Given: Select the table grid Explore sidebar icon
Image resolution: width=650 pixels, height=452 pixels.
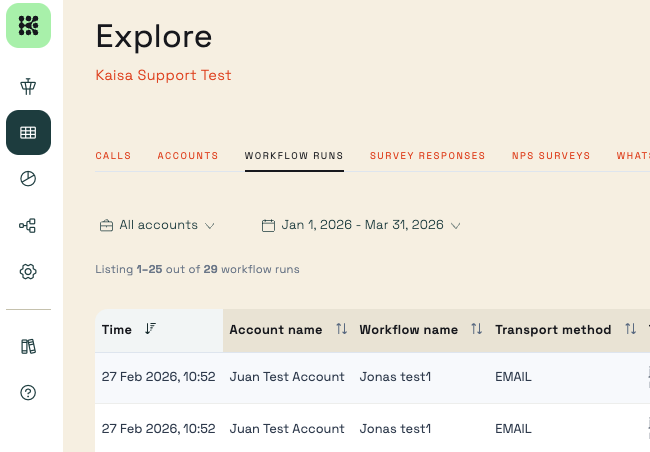Looking at the screenshot, I should click(x=28, y=132).
